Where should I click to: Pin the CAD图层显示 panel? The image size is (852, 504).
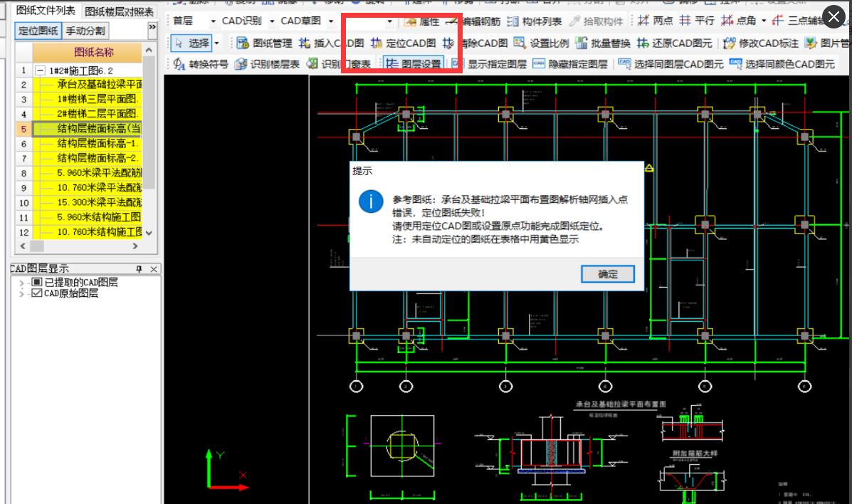(x=139, y=269)
